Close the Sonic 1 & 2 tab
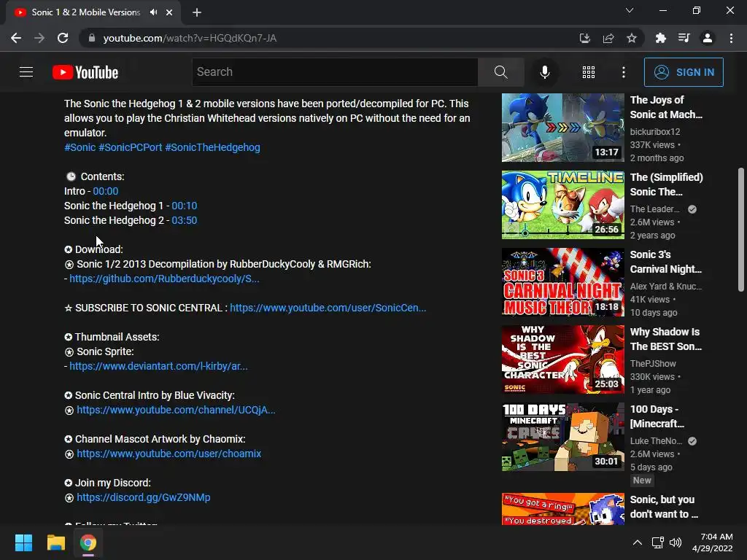The width and height of the screenshot is (747, 560). (169, 12)
